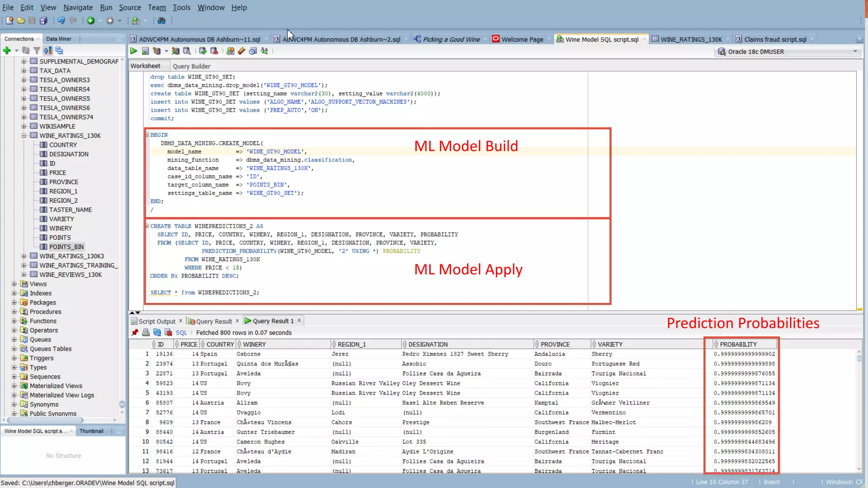
Task: Click the Rollback icon in worksheet toolbar
Action: (x=214, y=51)
